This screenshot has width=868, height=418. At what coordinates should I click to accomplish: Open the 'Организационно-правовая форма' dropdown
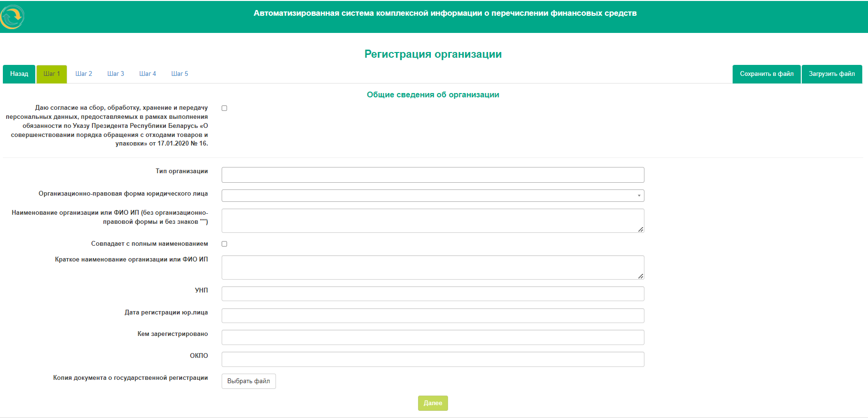point(433,196)
